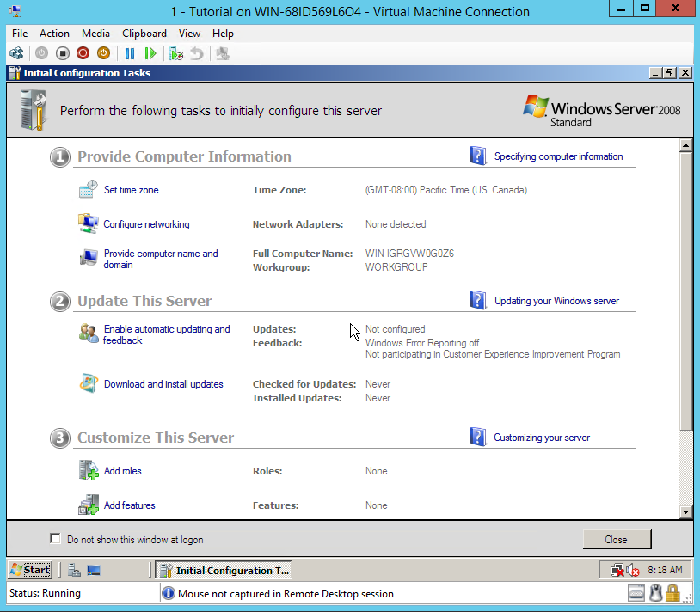Image resolution: width=700 pixels, height=612 pixels.
Task: Open Configure networking link
Action: pyautogui.click(x=146, y=224)
